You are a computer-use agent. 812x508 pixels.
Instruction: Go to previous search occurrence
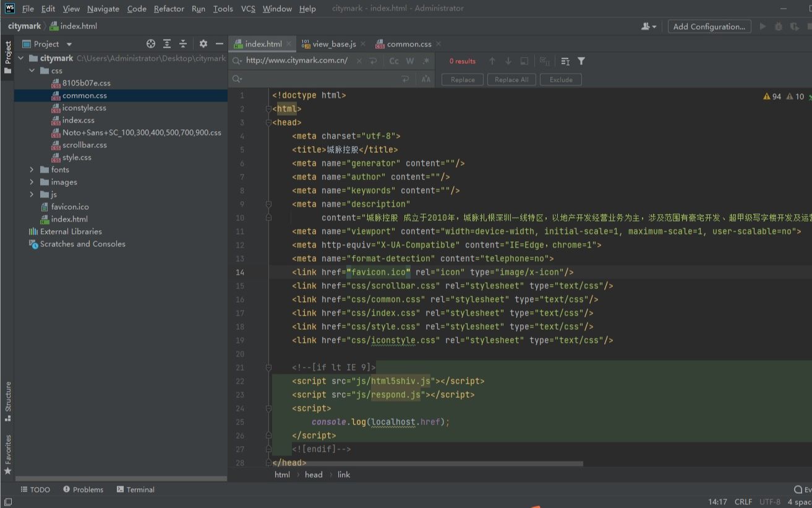pos(492,61)
